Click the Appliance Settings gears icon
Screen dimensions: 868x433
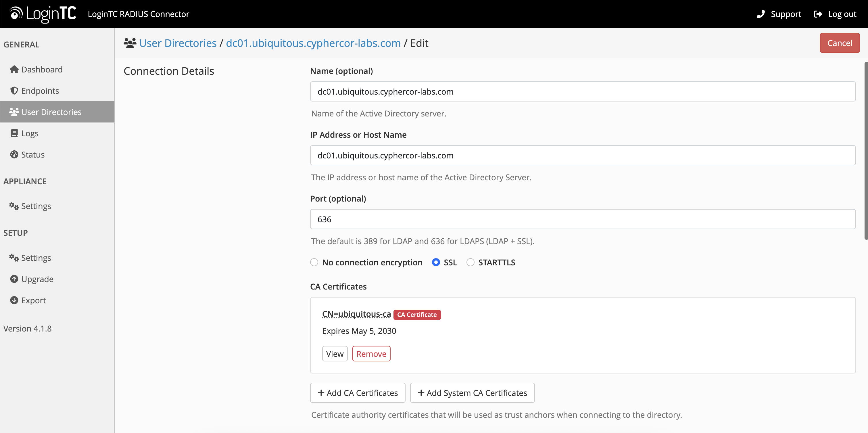pos(14,206)
